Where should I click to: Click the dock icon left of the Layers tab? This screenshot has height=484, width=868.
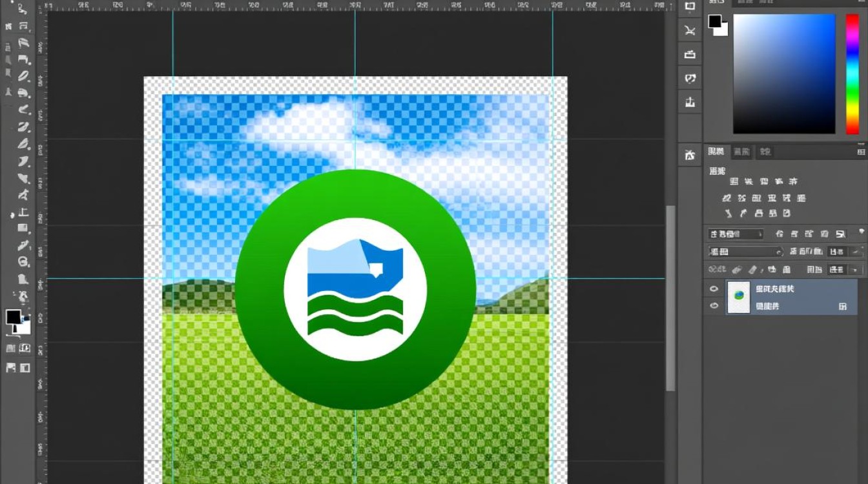pos(690,154)
